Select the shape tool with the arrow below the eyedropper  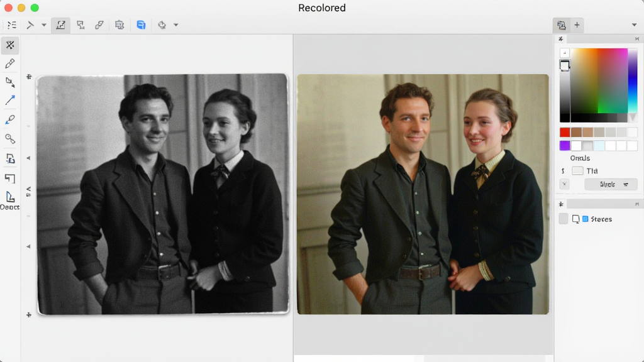point(10,82)
